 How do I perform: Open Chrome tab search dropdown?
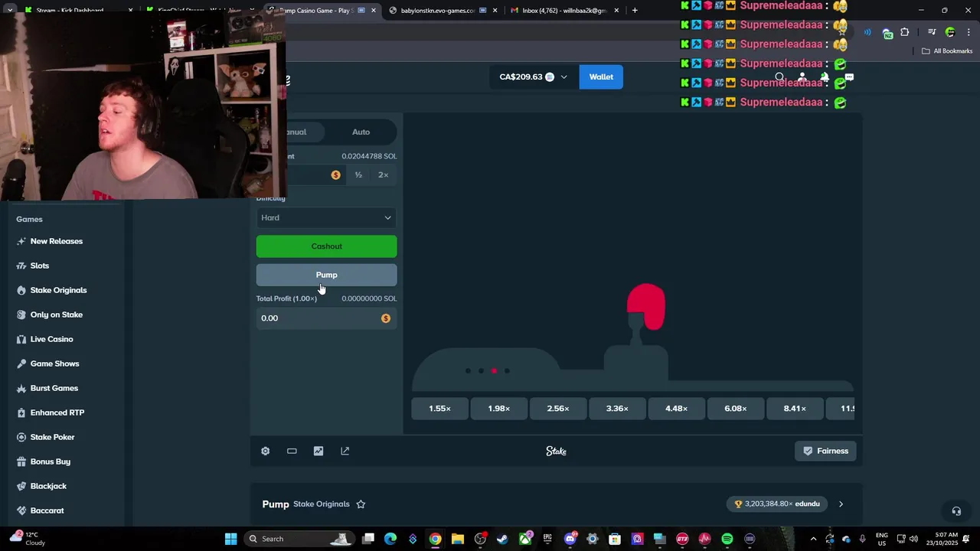click(x=10, y=11)
